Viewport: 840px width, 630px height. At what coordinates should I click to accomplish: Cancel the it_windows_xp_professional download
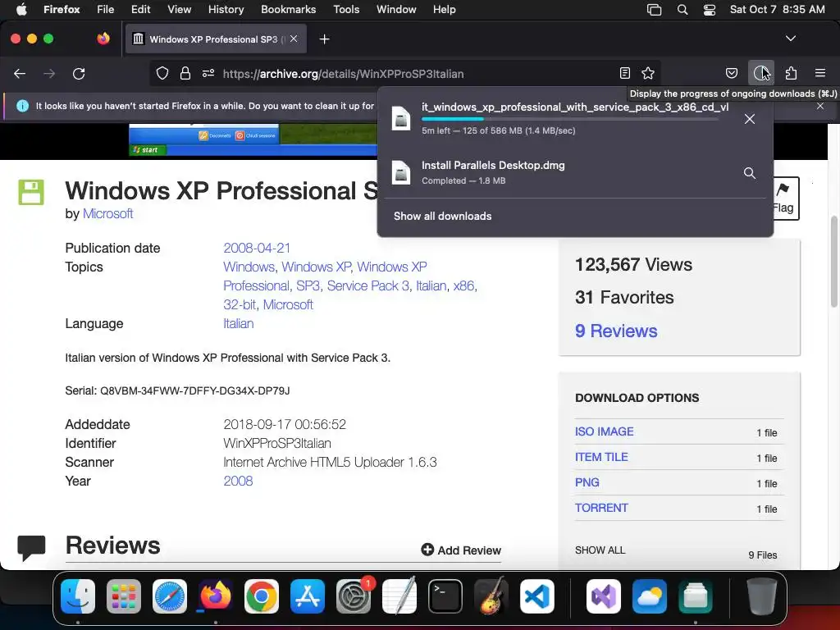[x=750, y=119]
